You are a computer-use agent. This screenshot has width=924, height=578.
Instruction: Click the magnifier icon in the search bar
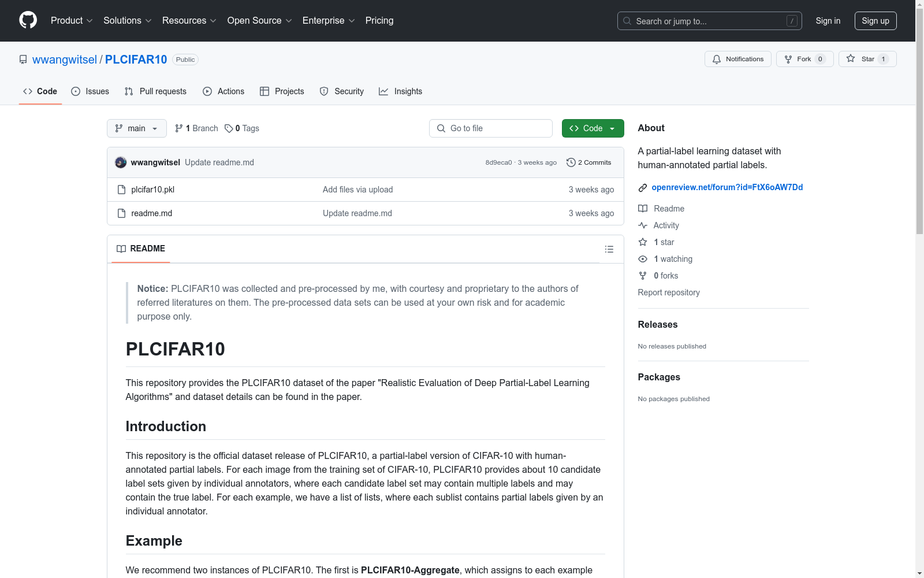(627, 21)
